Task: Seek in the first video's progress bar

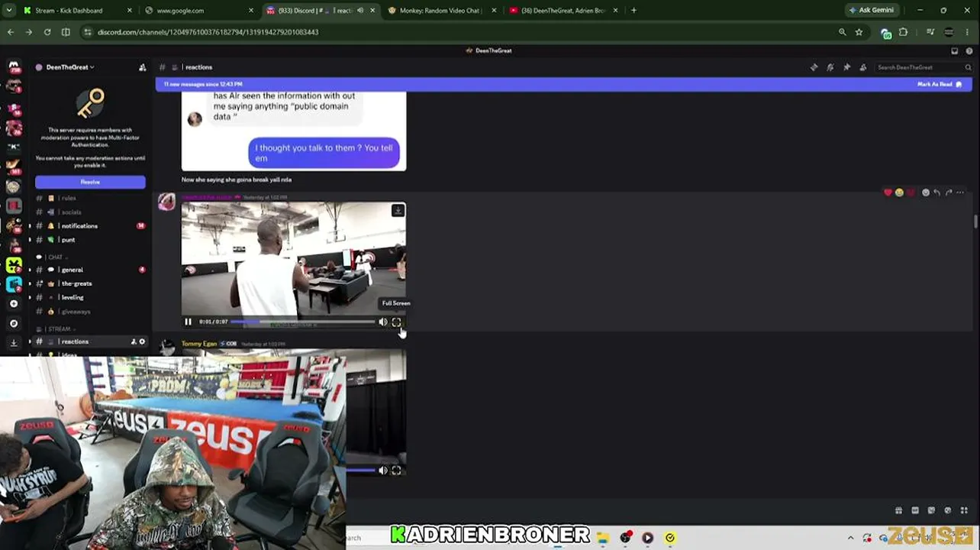Action: coord(303,322)
